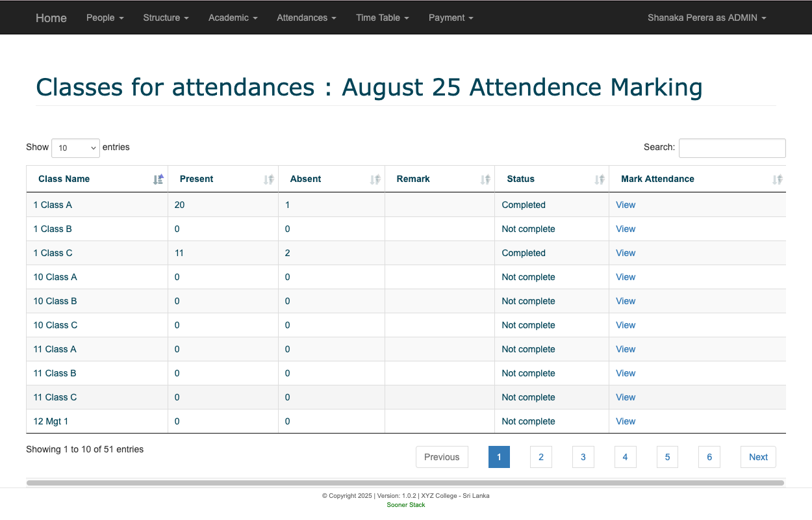Click the horizontal scrollbar below the table
Screen dimensions: 812x520
click(405, 483)
